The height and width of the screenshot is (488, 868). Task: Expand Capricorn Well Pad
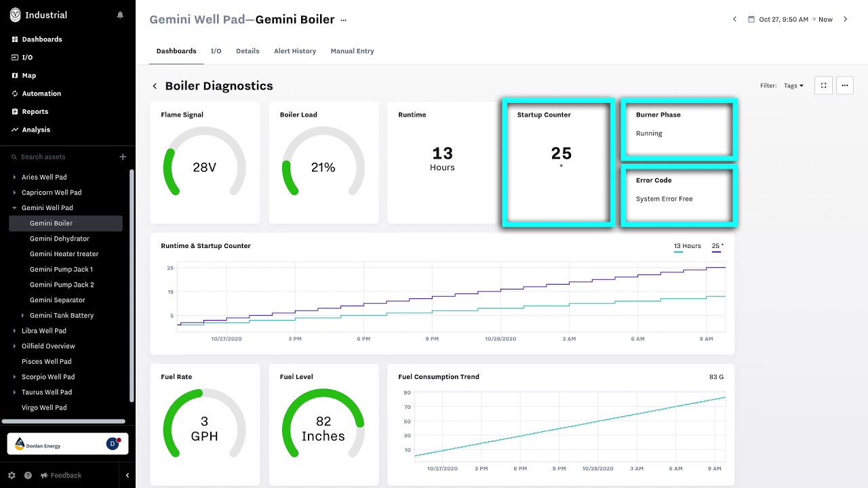click(x=14, y=192)
